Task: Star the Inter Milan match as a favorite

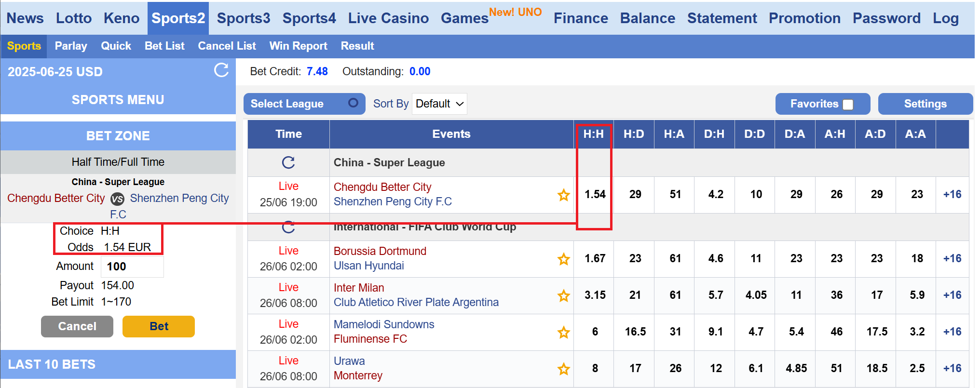Action: pyautogui.click(x=564, y=295)
